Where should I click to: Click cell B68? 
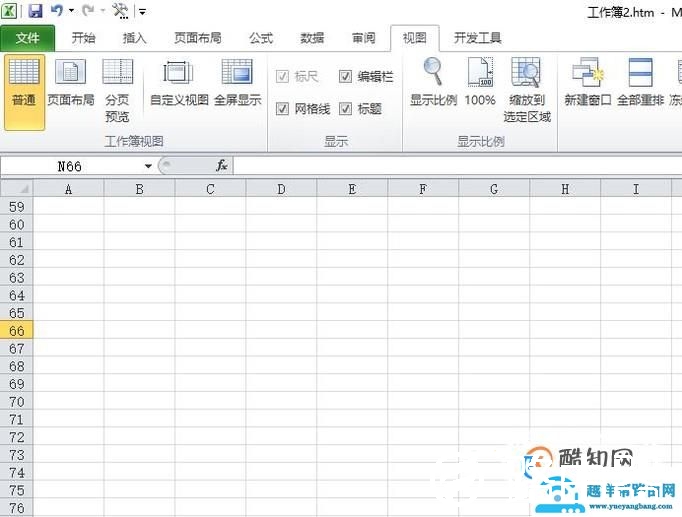[139, 366]
